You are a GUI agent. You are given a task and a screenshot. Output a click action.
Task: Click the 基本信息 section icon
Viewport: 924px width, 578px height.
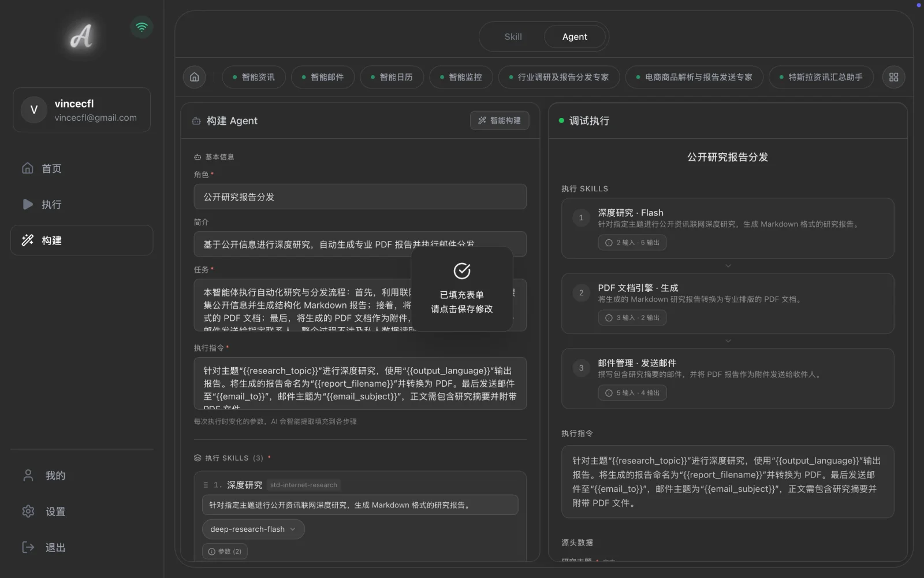[198, 157]
